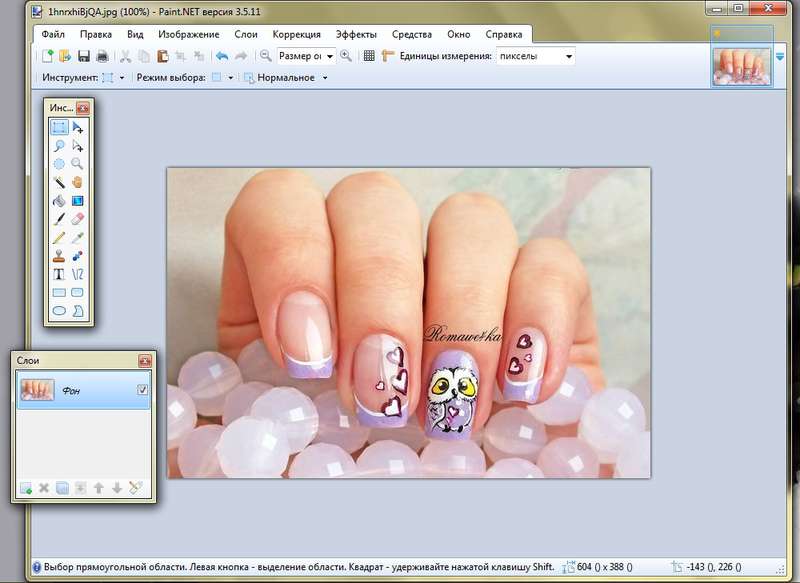Select the Pencil tool
This screenshot has height=583, width=800.
pos(59,237)
